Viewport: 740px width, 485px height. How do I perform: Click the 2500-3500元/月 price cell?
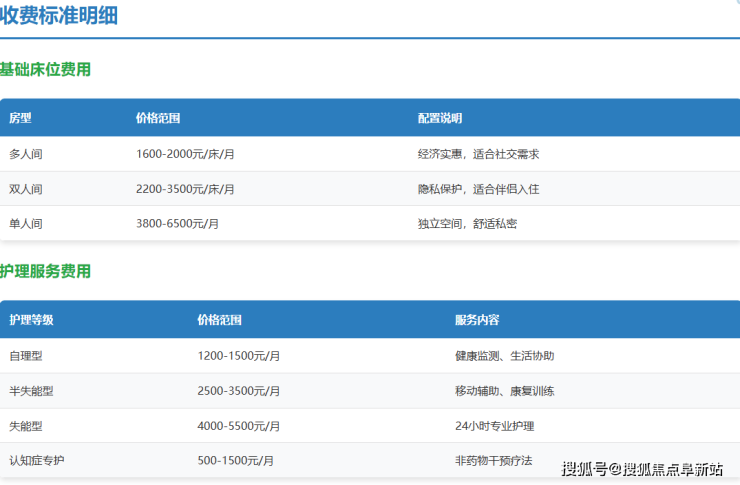click(x=239, y=391)
